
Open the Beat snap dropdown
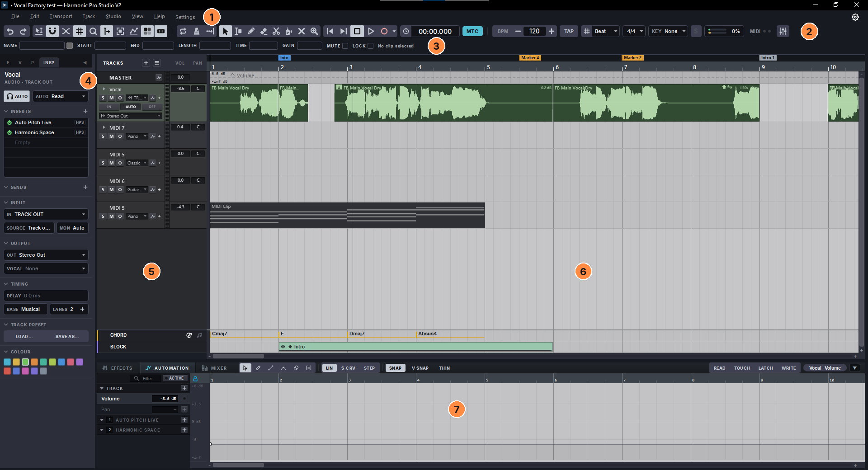click(605, 31)
